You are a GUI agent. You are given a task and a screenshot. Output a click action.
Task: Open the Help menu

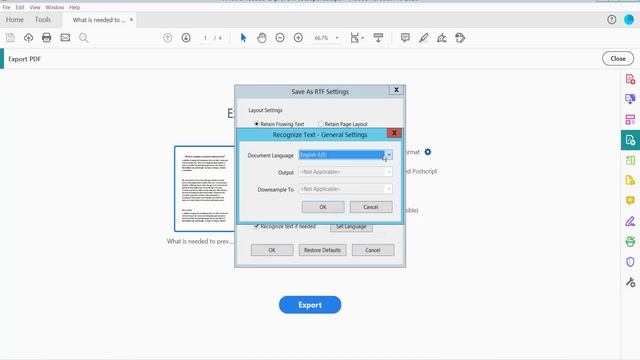coord(74,7)
